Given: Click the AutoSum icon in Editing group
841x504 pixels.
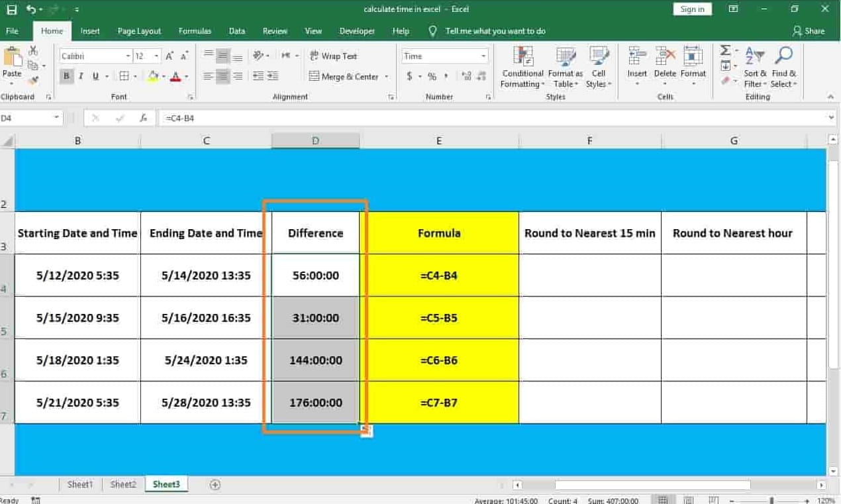Looking at the screenshot, I should pyautogui.click(x=724, y=51).
